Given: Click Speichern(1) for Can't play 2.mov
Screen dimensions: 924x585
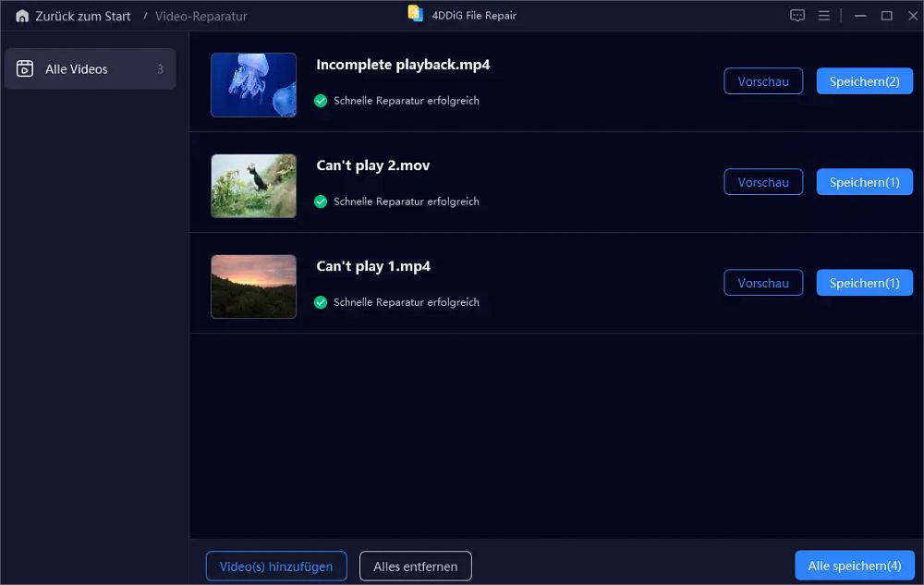Looking at the screenshot, I should pos(865,182).
